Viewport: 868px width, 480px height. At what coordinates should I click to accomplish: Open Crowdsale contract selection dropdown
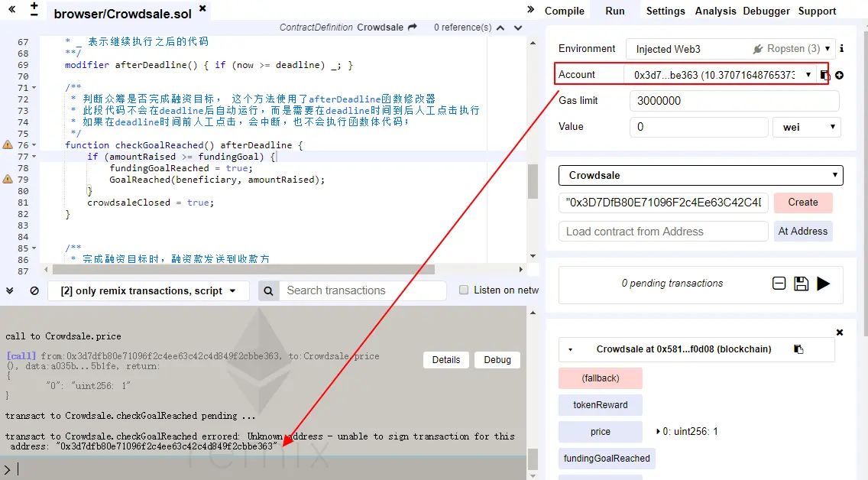tap(701, 176)
